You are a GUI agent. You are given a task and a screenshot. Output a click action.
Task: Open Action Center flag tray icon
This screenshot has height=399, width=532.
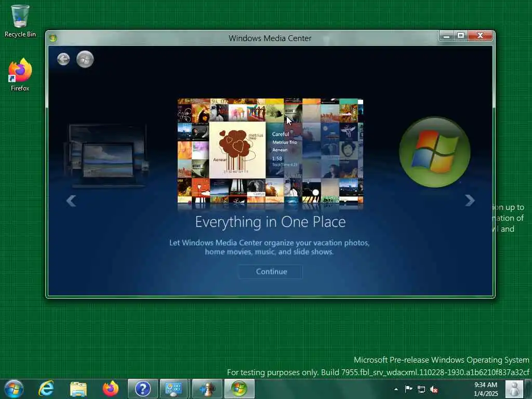(408, 389)
